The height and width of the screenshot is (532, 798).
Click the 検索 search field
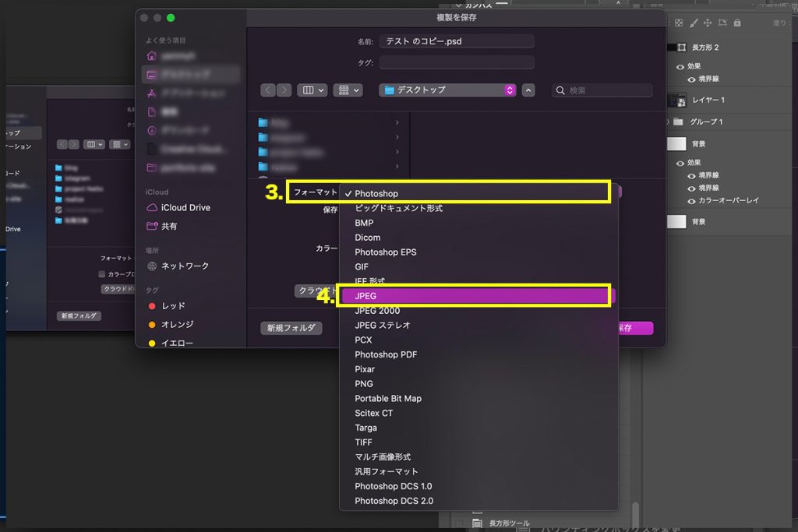pyautogui.click(x=602, y=90)
